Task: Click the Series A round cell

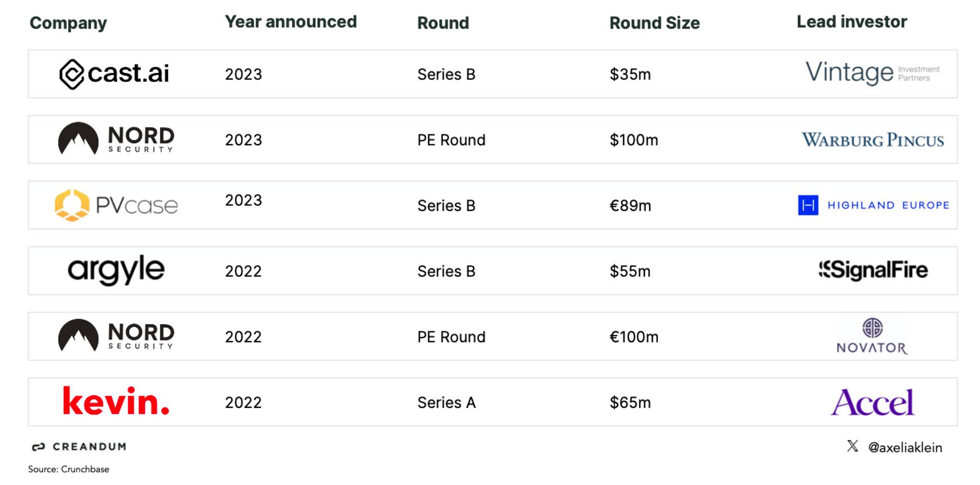Action: pos(446,403)
